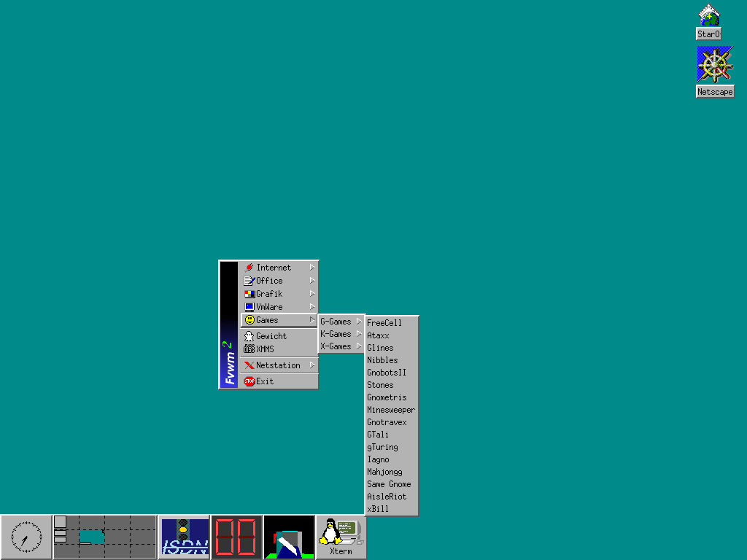The height and width of the screenshot is (560, 747).
Task: Launch xBill from the games list
Action: 378,509
